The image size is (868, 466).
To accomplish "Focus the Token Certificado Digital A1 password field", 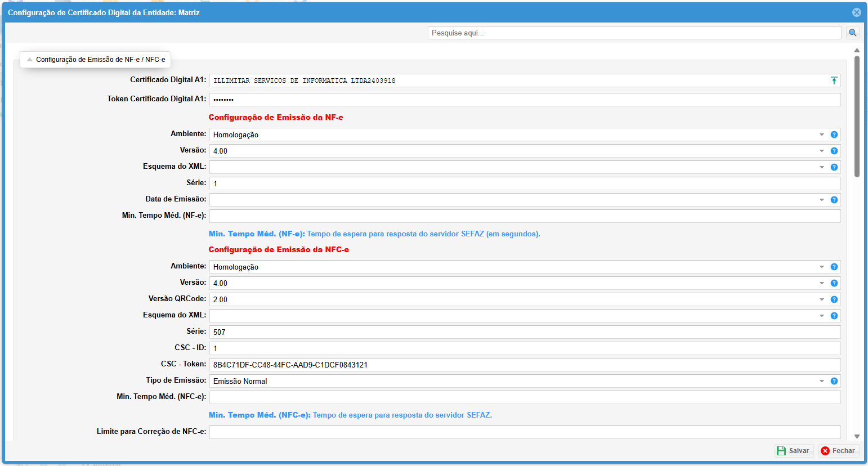I will tap(525, 100).
